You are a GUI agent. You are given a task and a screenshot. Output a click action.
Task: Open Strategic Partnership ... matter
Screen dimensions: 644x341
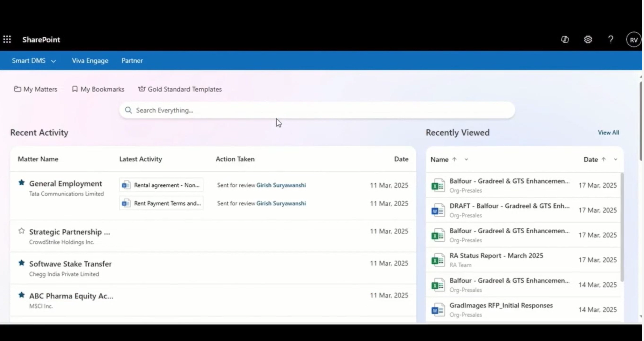click(69, 232)
